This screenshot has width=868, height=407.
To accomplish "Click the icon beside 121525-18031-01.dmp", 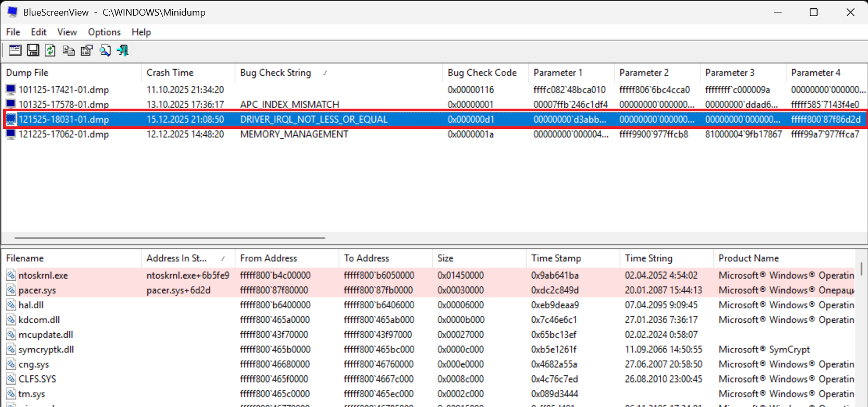I will (x=11, y=119).
